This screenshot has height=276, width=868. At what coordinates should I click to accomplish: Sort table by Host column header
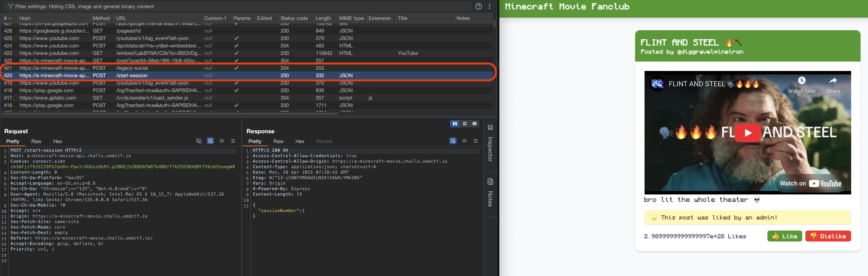[25, 18]
